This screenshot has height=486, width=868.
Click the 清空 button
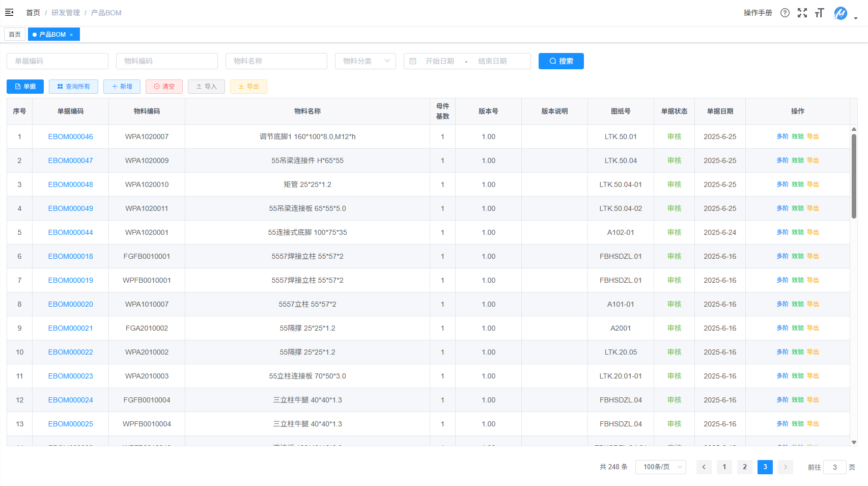164,87
